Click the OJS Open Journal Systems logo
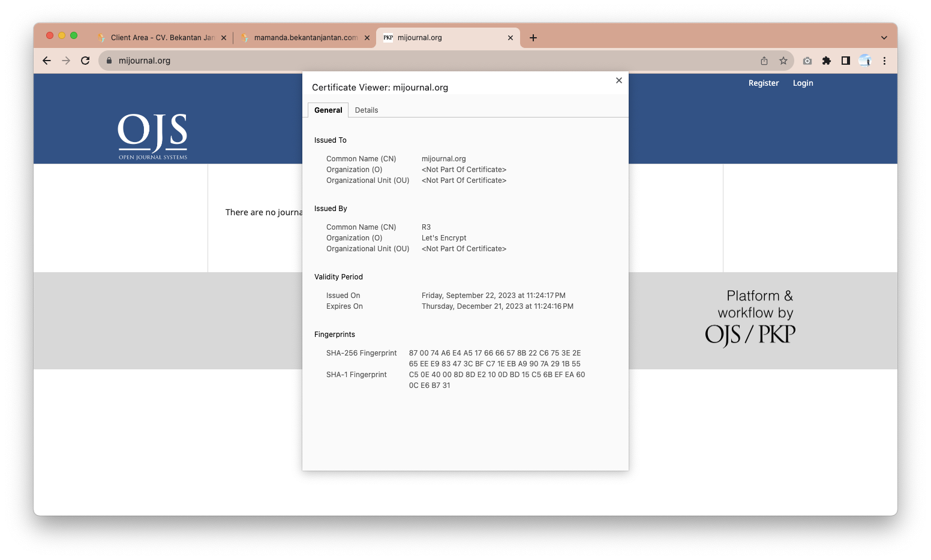The width and height of the screenshot is (931, 560). [153, 137]
